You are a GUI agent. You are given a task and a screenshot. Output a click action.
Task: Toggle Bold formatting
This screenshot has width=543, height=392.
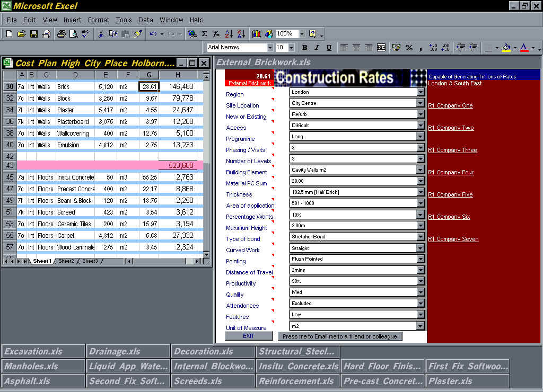[304, 47]
